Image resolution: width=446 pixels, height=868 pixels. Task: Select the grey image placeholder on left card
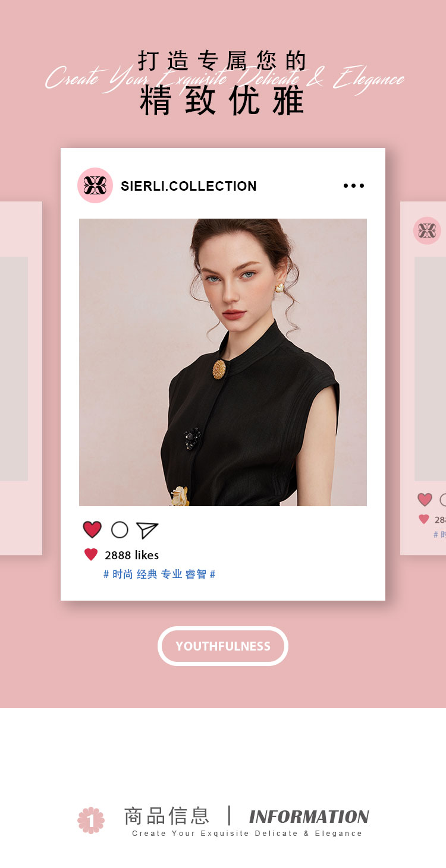(x=14, y=368)
